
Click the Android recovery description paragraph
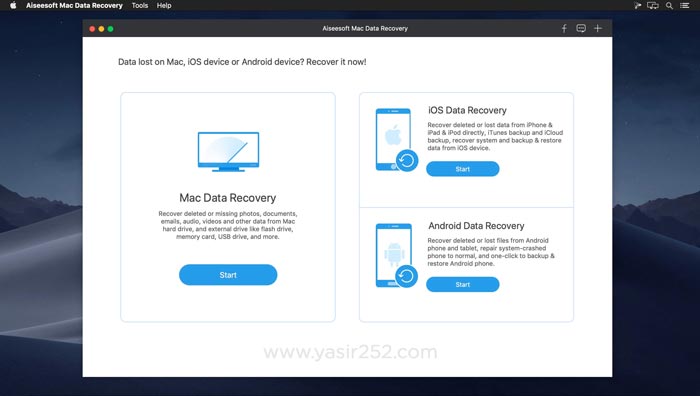pos(491,252)
